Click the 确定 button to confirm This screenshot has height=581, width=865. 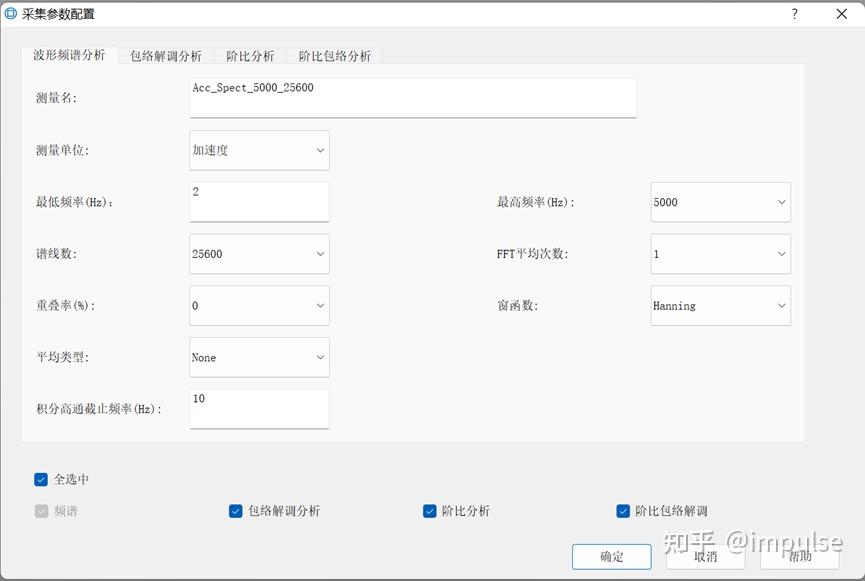point(611,556)
